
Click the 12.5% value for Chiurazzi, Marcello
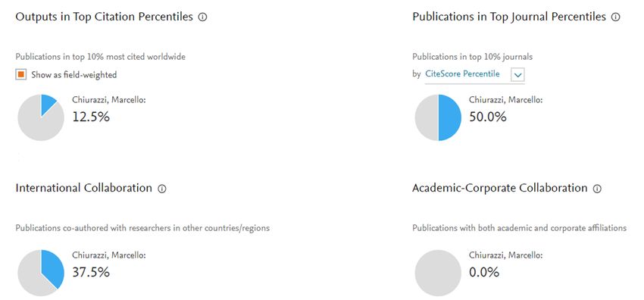91,117
